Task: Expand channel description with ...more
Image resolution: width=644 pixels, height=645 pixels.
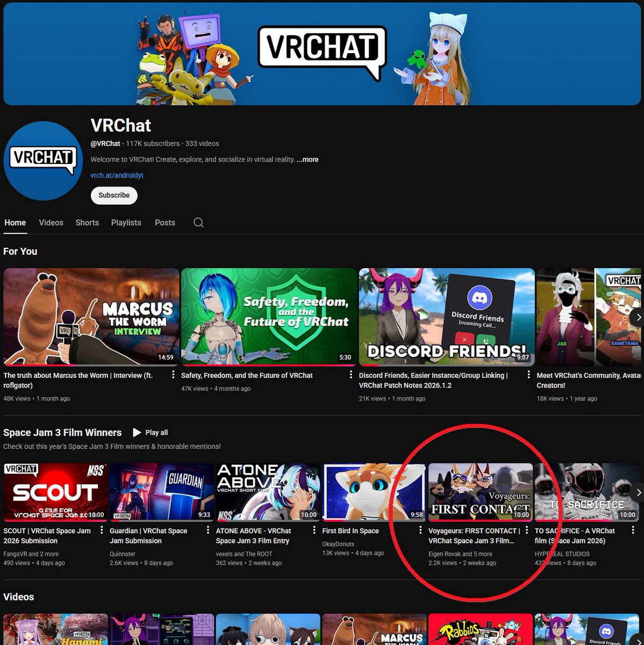Action: click(307, 160)
